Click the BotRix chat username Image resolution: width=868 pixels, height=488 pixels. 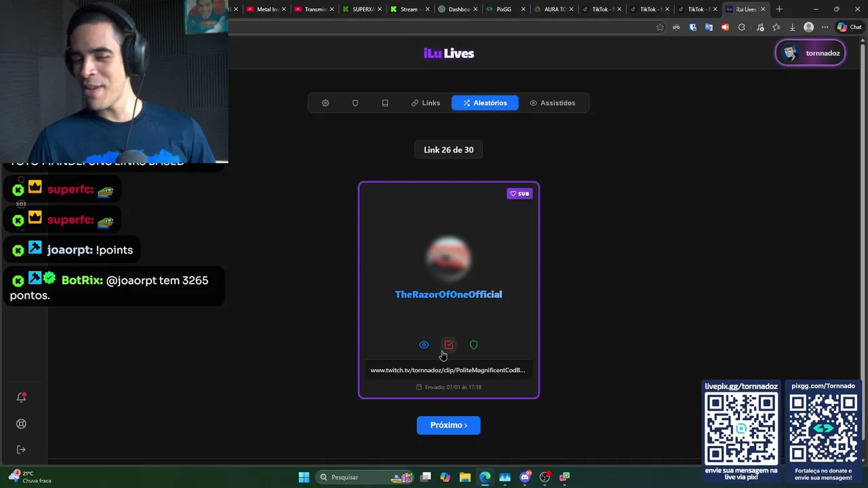[x=82, y=281]
